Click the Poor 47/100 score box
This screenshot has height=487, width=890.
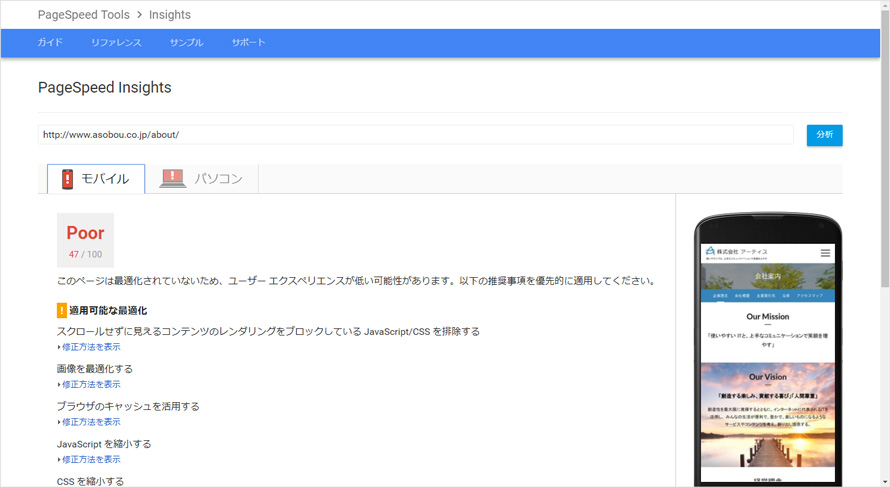(85, 240)
